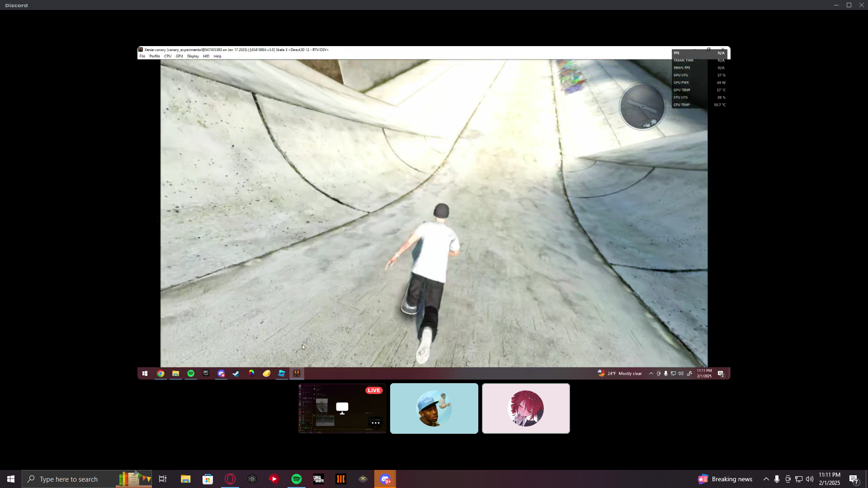
Task: Open the live stream thumbnail tile
Action: click(x=342, y=408)
